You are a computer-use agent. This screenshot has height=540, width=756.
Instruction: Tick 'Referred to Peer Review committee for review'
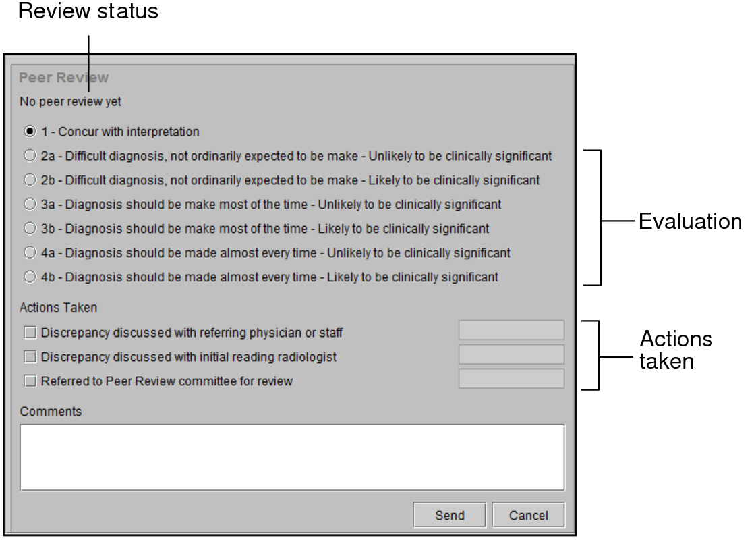[x=30, y=381]
